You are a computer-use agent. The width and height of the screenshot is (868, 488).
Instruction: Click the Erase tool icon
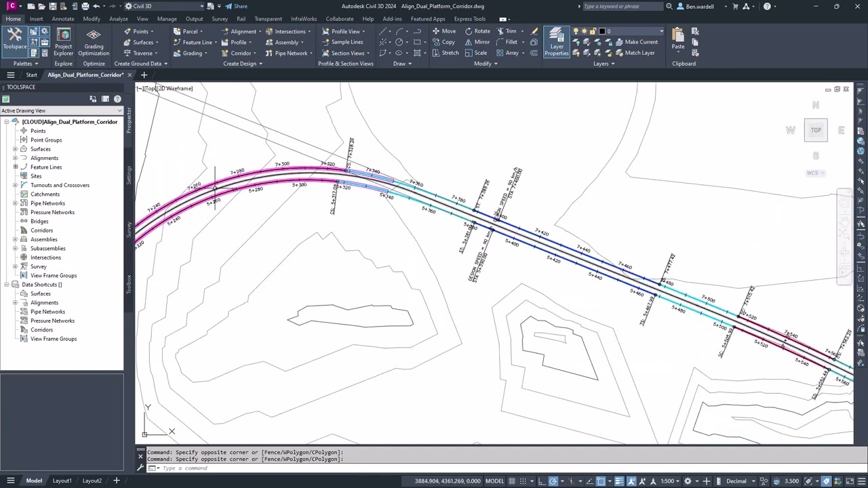click(x=534, y=31)
